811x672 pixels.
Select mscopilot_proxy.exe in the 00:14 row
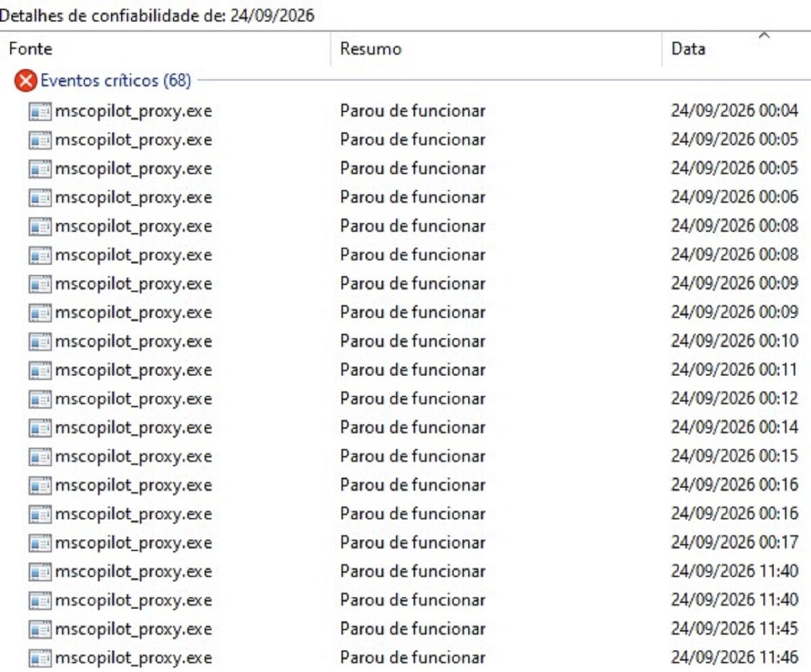click(x=133, y=428)
